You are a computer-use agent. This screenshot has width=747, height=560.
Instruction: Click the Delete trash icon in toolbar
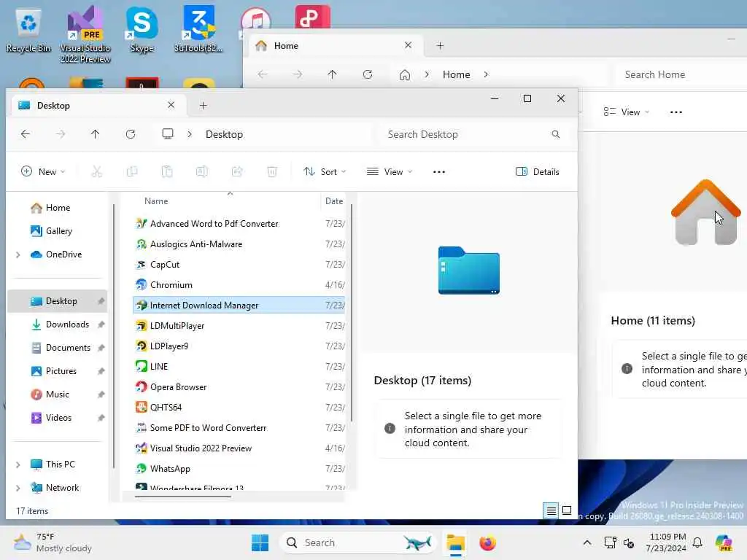point(272,171)
